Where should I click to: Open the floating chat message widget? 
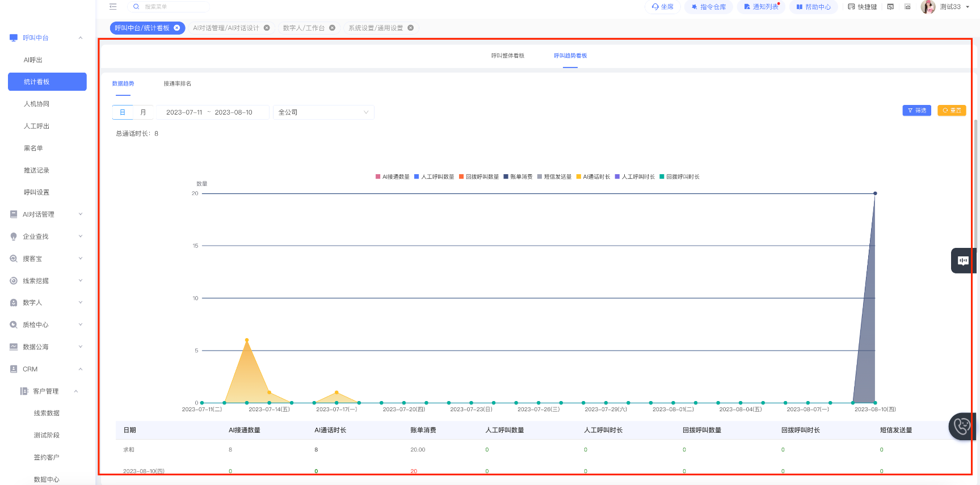(x=963, y=260)
